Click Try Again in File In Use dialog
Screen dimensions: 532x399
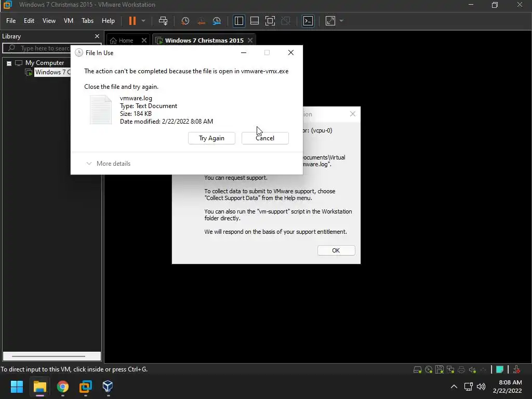point(211,138)
